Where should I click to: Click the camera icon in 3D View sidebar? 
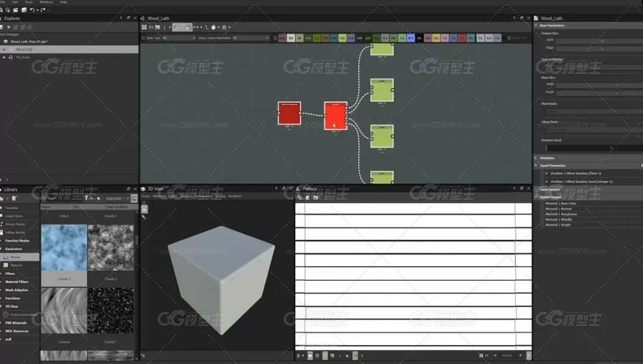pyautogui.click(x=144, y=209)
